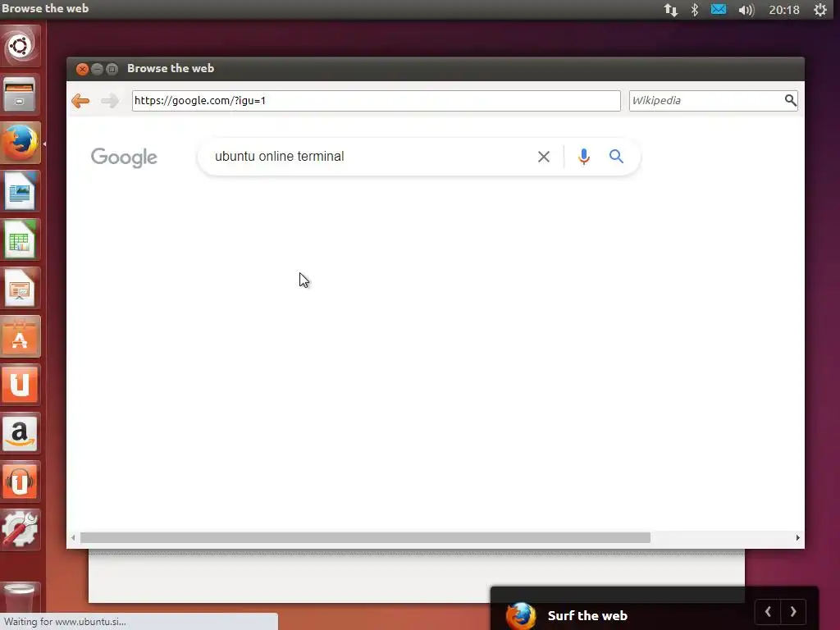Launch Firefox from the dock
The image size is (840, 630).
point(21,143)
